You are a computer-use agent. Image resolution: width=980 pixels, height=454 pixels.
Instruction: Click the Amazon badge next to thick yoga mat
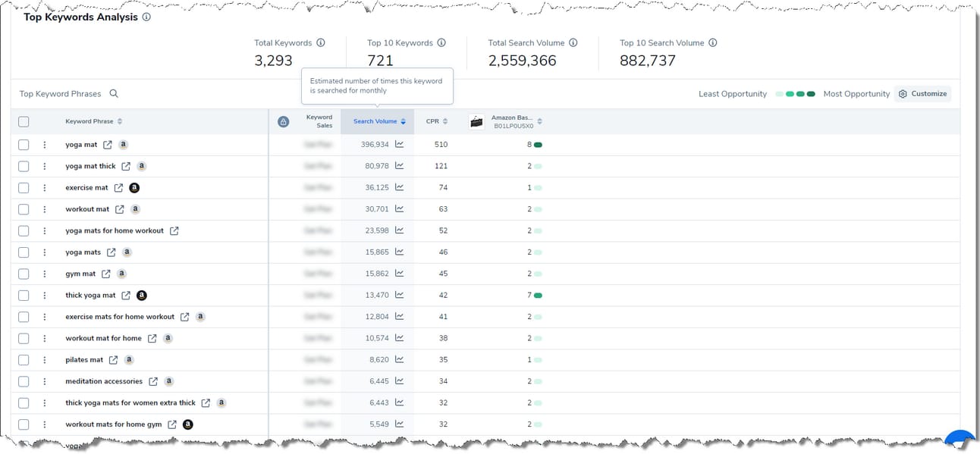tap(141, 296)
